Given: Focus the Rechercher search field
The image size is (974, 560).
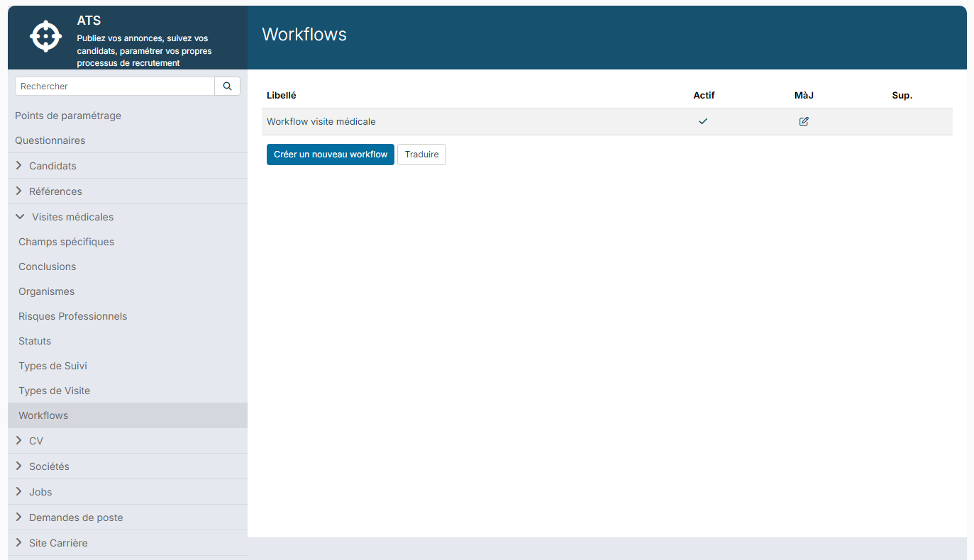Looking at the screenshot, I should pyautogui.click(x=115, y=86).
